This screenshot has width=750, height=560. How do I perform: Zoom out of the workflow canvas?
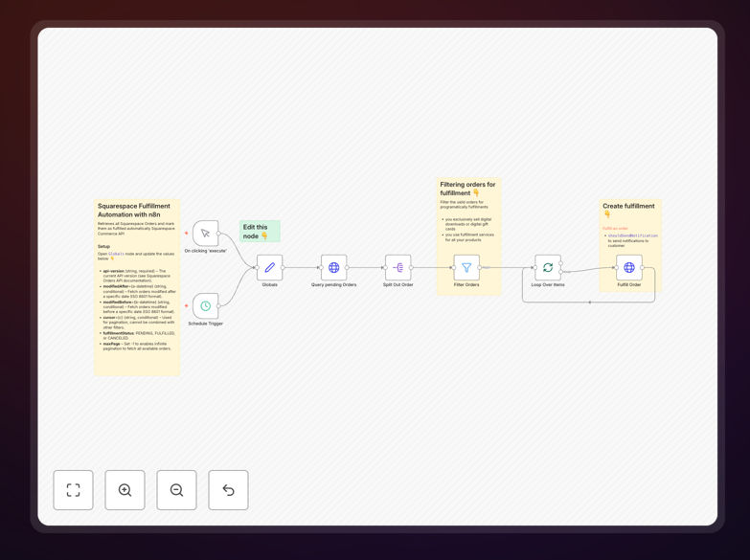(176, 490)
